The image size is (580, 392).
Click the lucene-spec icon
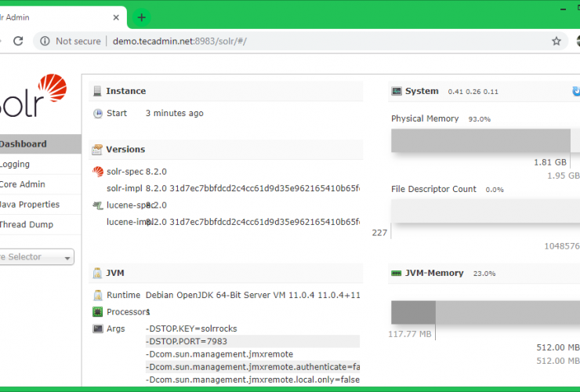98,205
